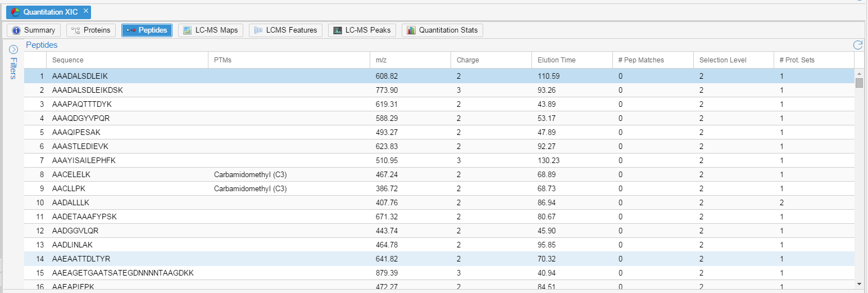
Task: Open the LC-MS Peaks view
Action: coord(362,30)
